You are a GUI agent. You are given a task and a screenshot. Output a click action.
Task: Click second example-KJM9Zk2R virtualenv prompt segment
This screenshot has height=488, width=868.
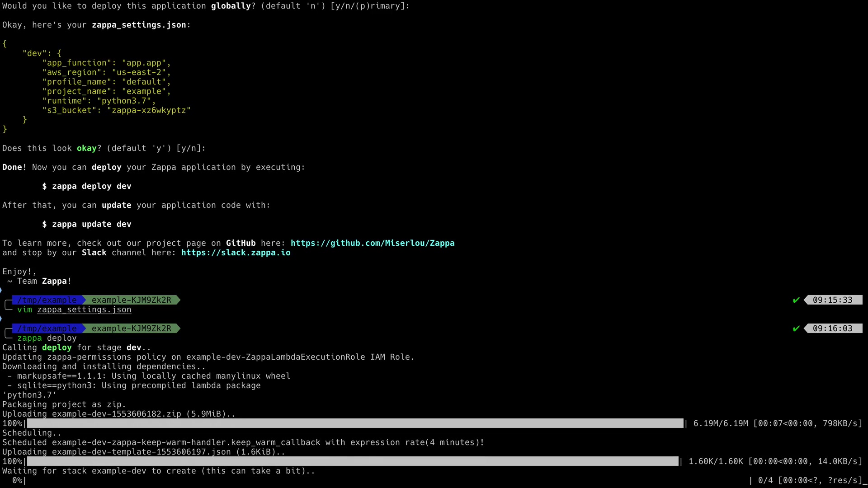pos(131,328)
